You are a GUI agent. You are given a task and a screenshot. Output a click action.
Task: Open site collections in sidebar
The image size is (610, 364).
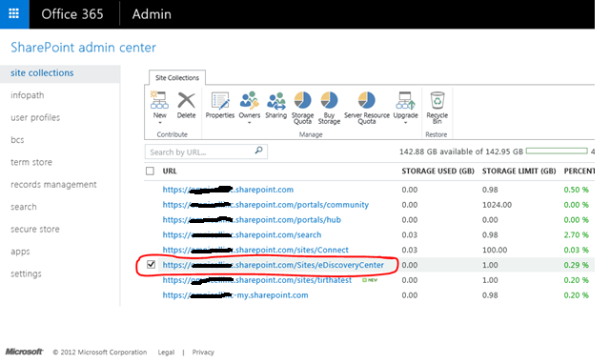(x=42, y=73)
